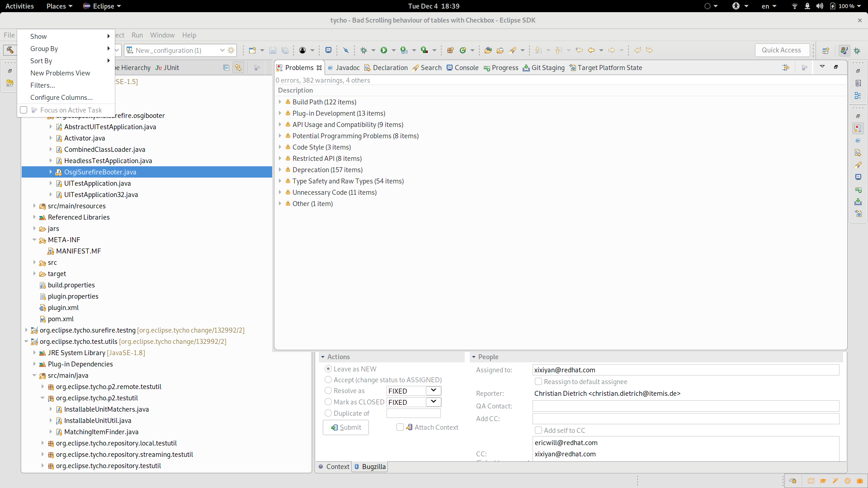Switch to the Bugzilla bottom tab
Viewport: 868px width, 488px height.
point(370,467)
